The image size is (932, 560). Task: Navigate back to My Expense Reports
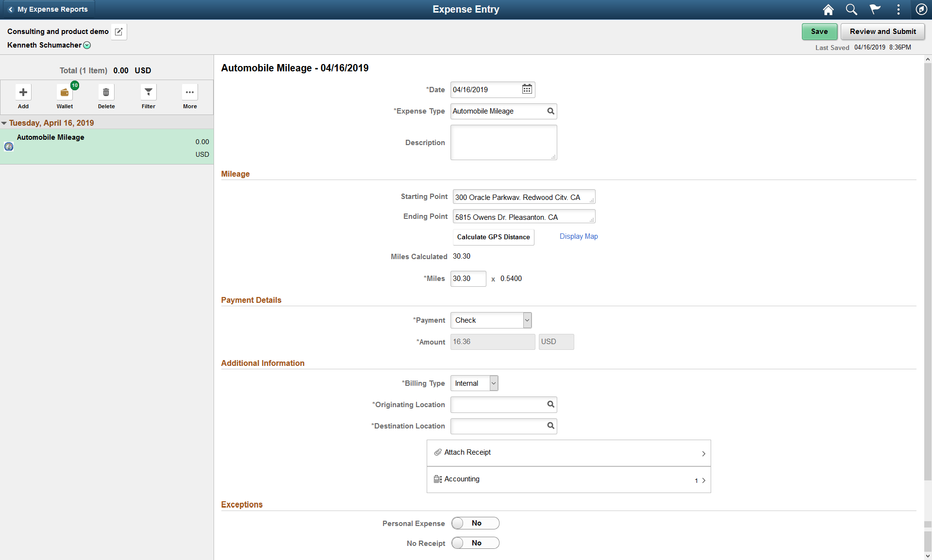tap(47, 9)
